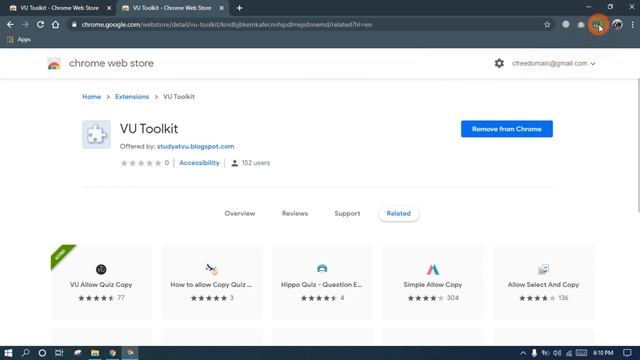Select the Related tab
Screen dimensions: 640x360
pyautogui.click(x=398, y=213)
